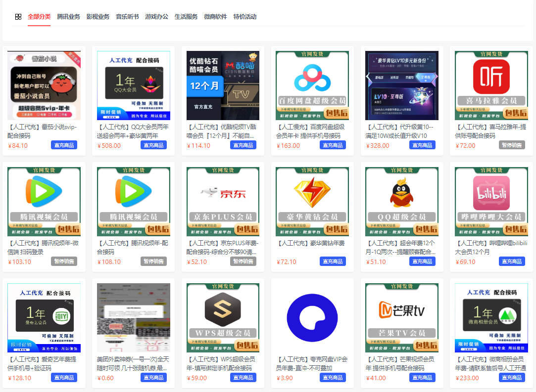Click 直充商品 button for 豪华黄钻年费

[x=333, y=261]
